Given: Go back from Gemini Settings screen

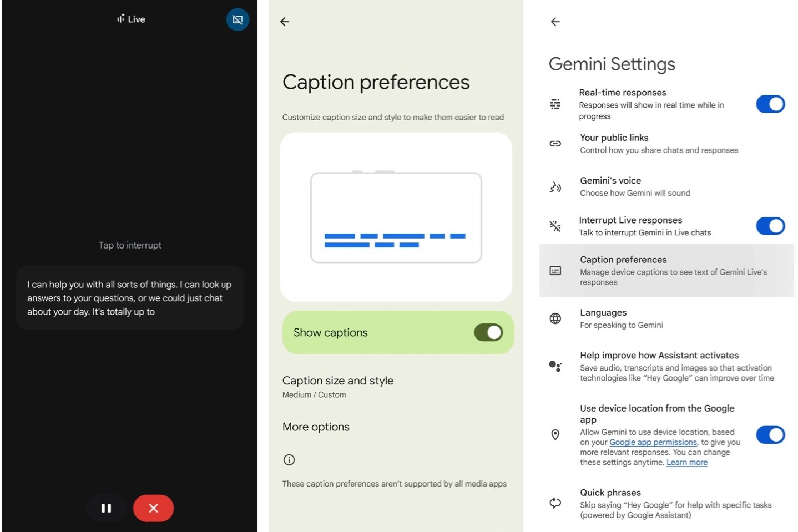Looking at the screenshot, I should 555,22.
